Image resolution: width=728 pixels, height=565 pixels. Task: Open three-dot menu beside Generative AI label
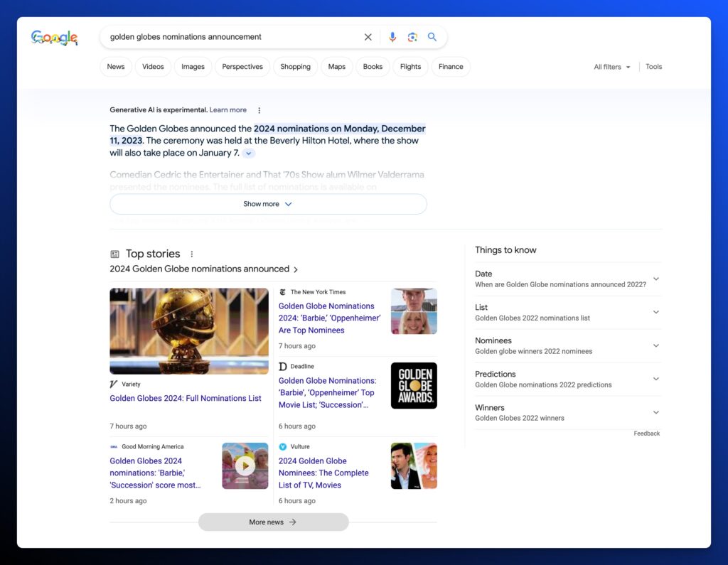[259, 110]
